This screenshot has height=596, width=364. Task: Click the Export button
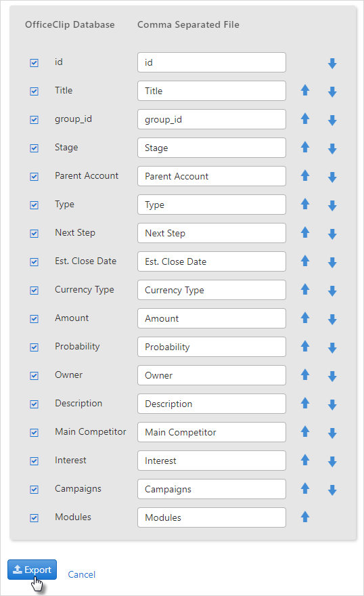point(32,570)
